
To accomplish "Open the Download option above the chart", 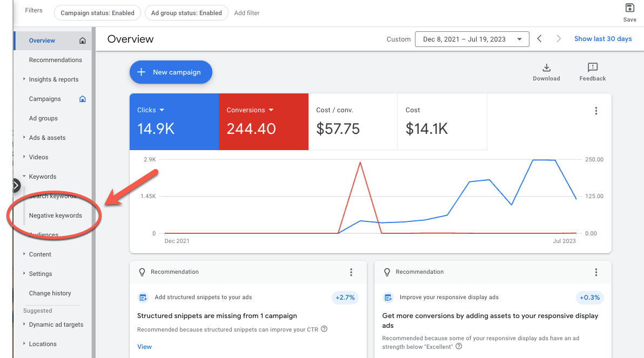I will [x=546, y=71].
